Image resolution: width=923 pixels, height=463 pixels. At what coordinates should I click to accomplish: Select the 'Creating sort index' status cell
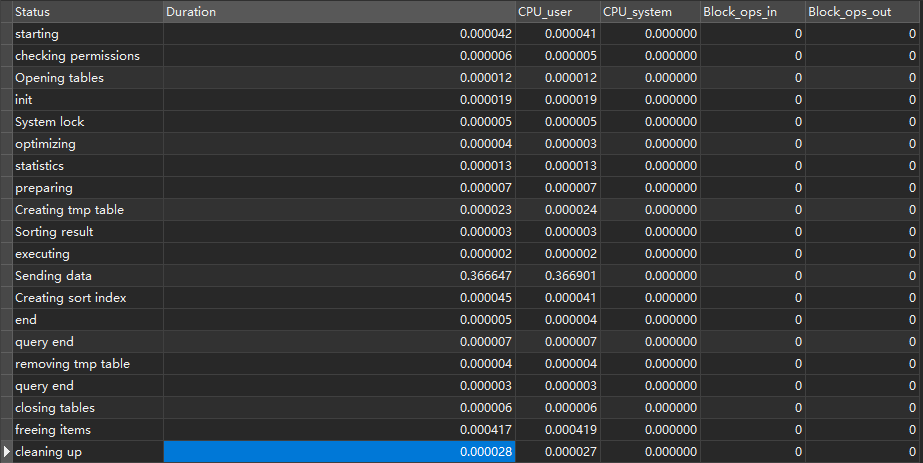click(x=87, y=298)
